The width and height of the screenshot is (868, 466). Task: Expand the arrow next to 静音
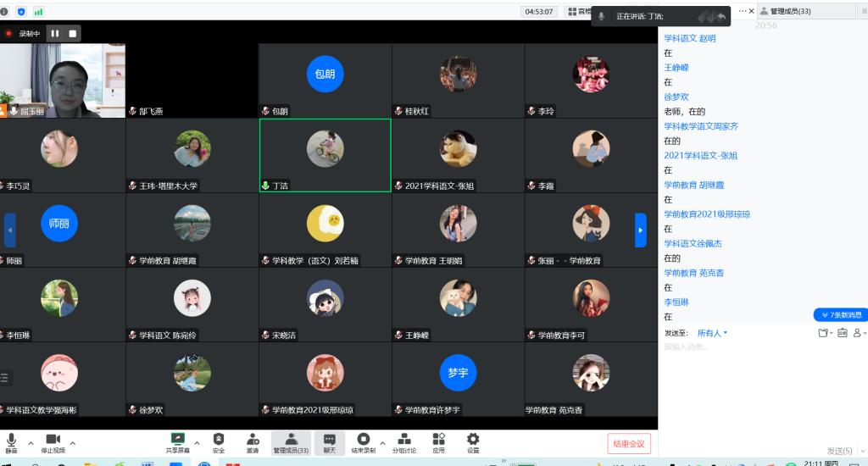[31, 442]
